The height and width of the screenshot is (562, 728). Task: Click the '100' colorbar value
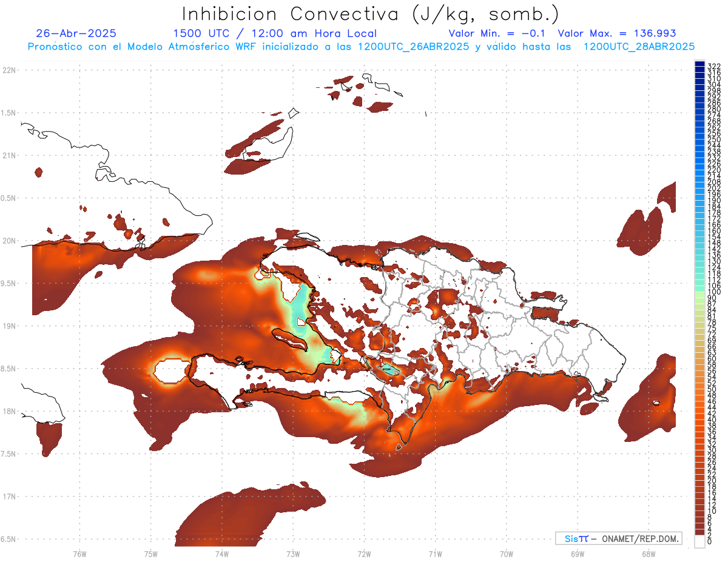[713, 292]
